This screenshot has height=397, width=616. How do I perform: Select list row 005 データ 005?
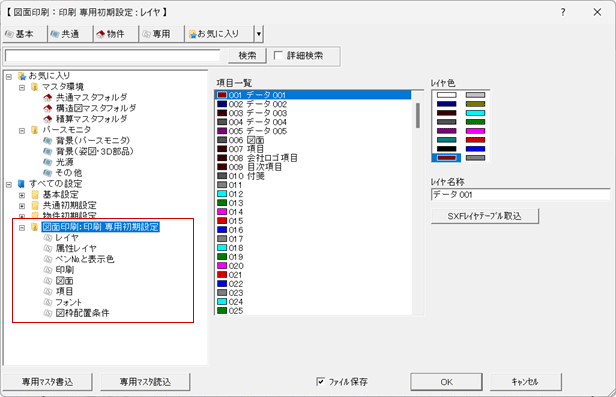(314, 131)
